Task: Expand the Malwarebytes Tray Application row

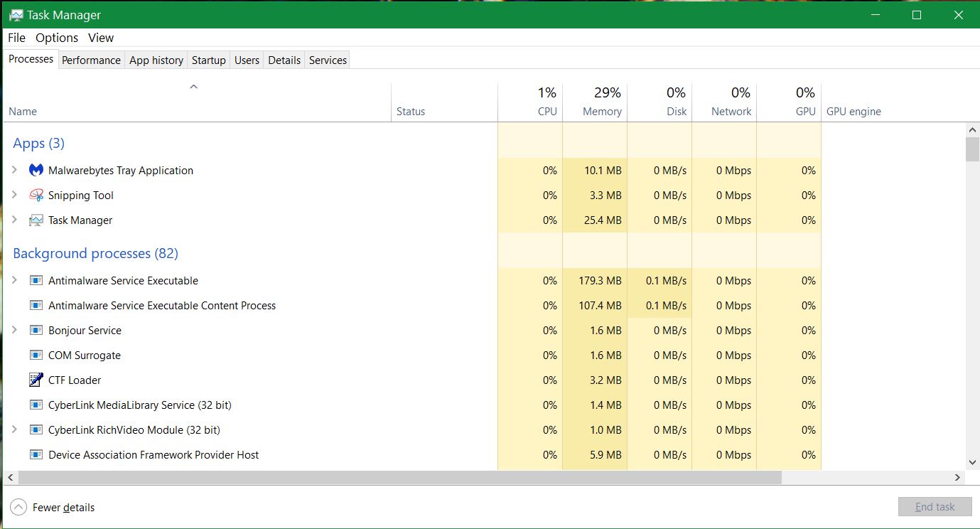Action: click(x=14, y=171)
